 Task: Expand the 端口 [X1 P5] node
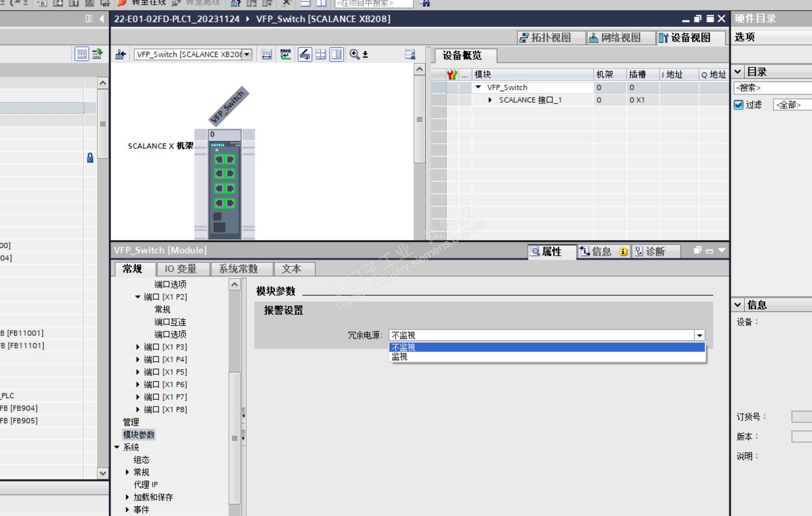point(138,372)
